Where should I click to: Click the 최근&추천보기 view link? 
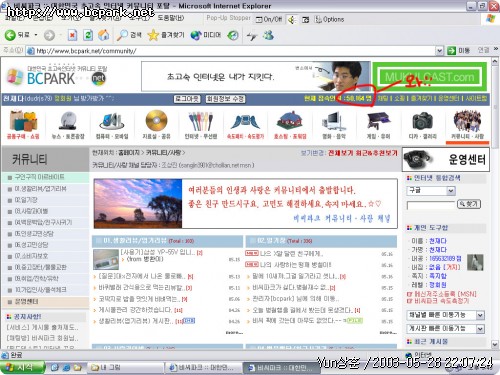tap(376, 153)
